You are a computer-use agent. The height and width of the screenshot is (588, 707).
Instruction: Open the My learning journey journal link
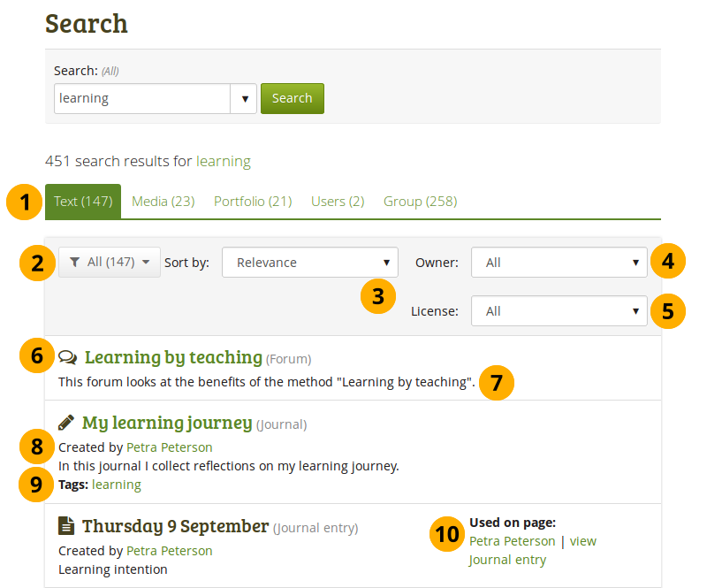[x=167, y=423]
